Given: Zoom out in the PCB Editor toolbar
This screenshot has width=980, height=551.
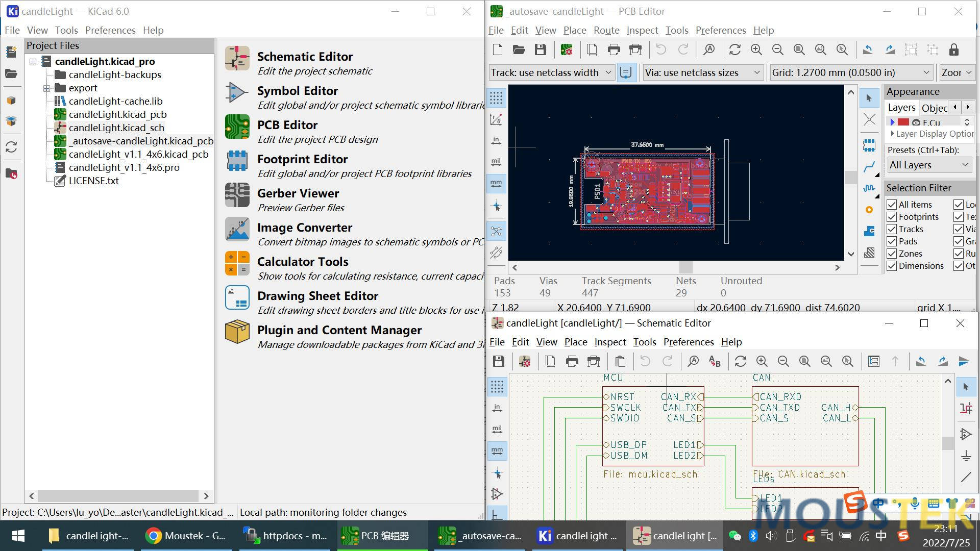Looking at the screenshot, I should tap(777, 49).
